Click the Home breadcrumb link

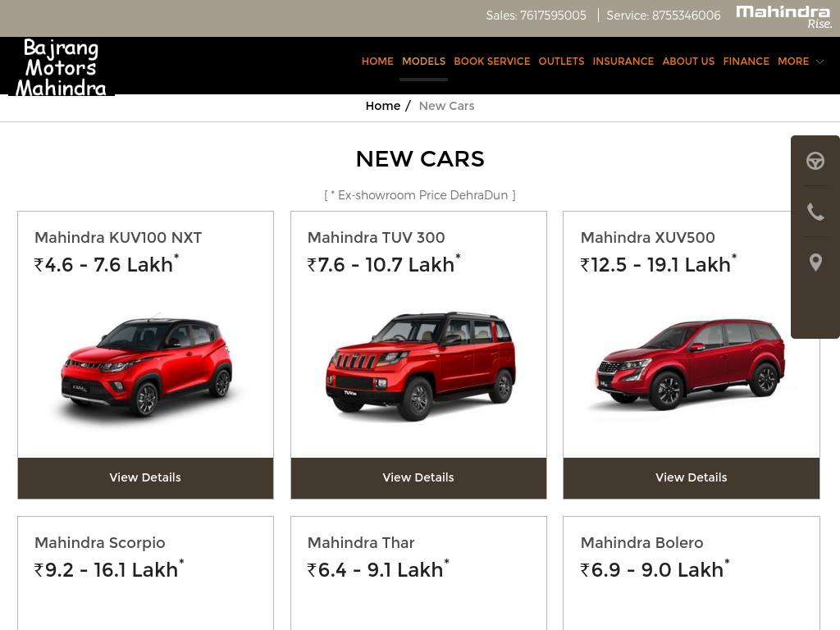pyautogui.click(x=382, y=106)
